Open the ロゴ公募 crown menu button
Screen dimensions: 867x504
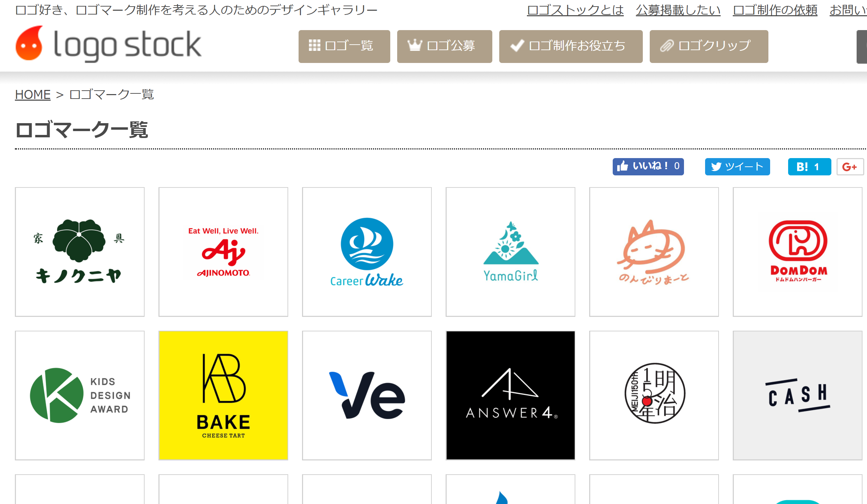445,46
